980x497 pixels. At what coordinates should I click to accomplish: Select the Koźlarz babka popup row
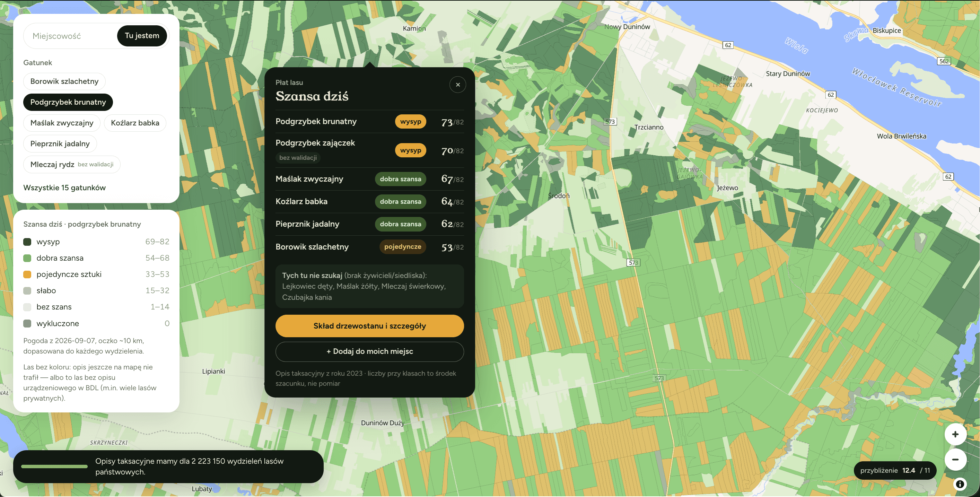[369, 202]
